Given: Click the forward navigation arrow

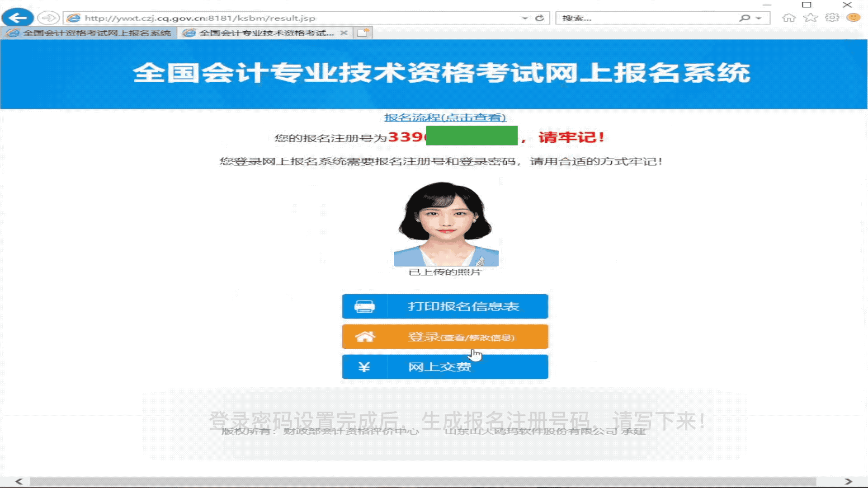Looking at the screenshot, I should pyautogui.click(x=49, y=18).
